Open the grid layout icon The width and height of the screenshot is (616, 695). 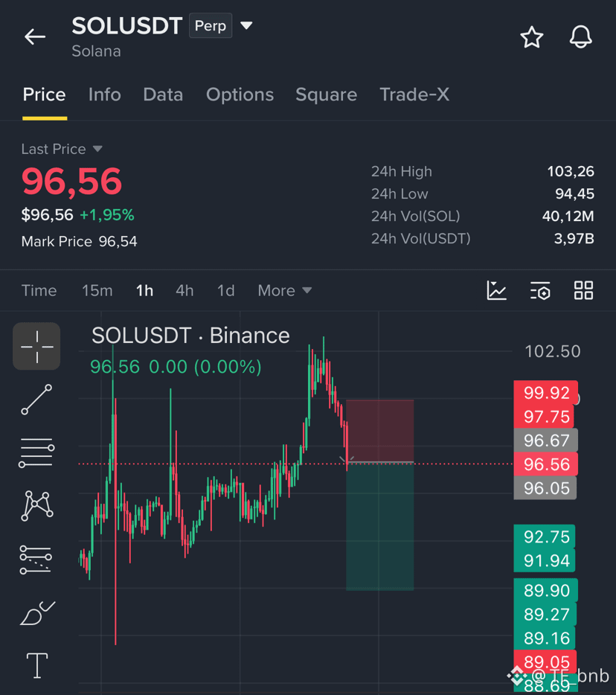pyautogui.click(x=584, y=291)
